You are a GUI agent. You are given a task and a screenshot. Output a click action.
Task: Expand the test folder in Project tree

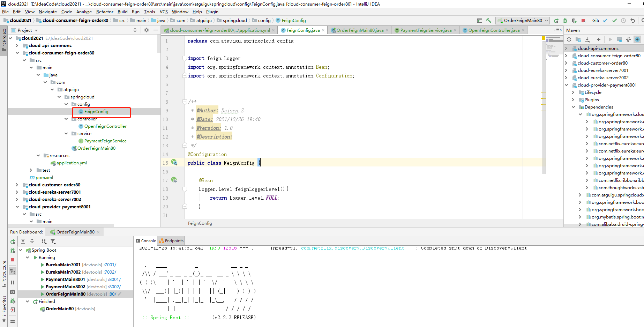click(31, 170)
